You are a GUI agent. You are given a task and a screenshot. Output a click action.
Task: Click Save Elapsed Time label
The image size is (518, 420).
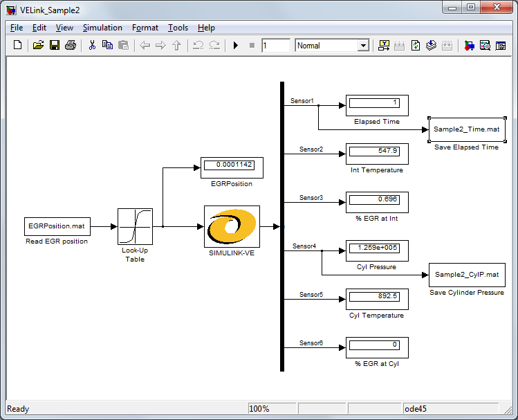click(466, 147)
